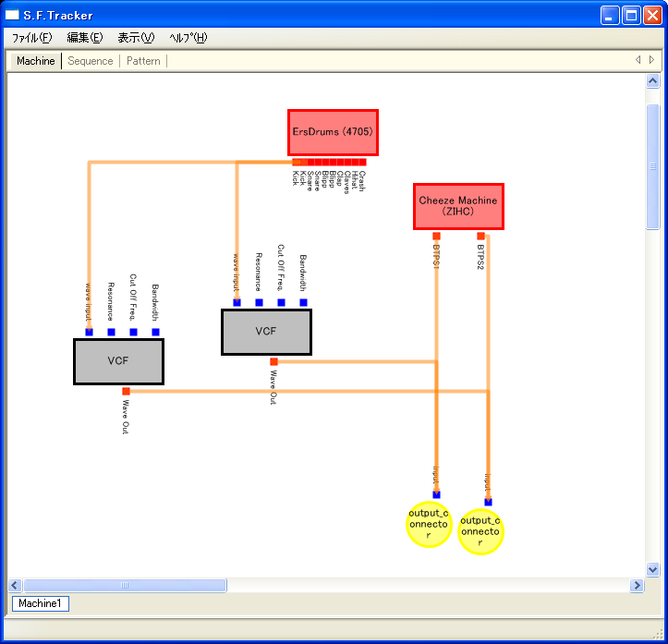668x644 pixels.
Task: Select the Machine1 tab at bottom
Action: tap(40, 603)
